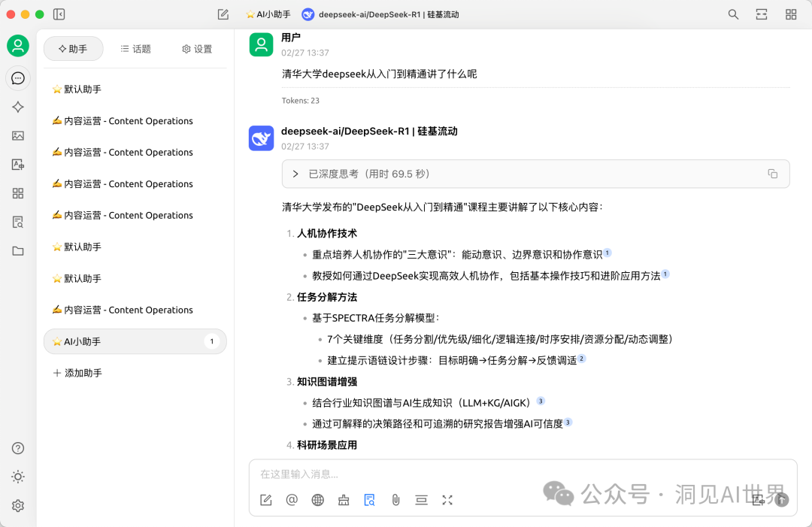Viewport: 812px width, 527px height.
Task: Click the user message avatar in chat
Action: click(x=261, y=44)
